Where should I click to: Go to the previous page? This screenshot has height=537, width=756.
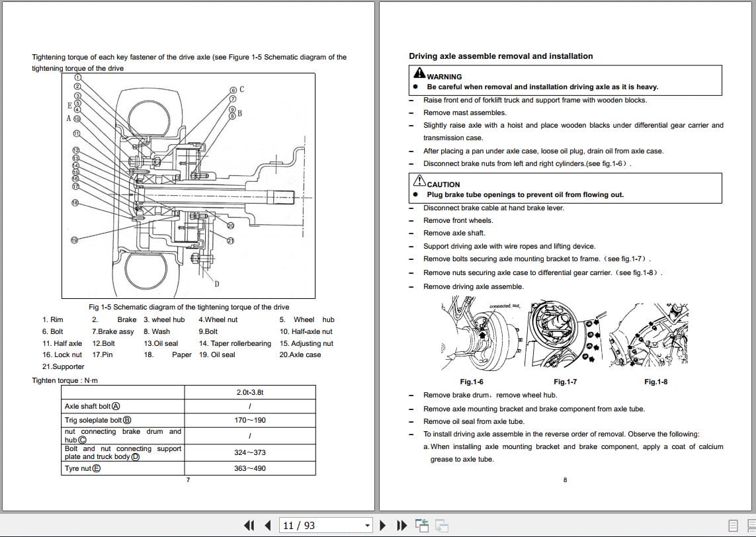[267, 524]
